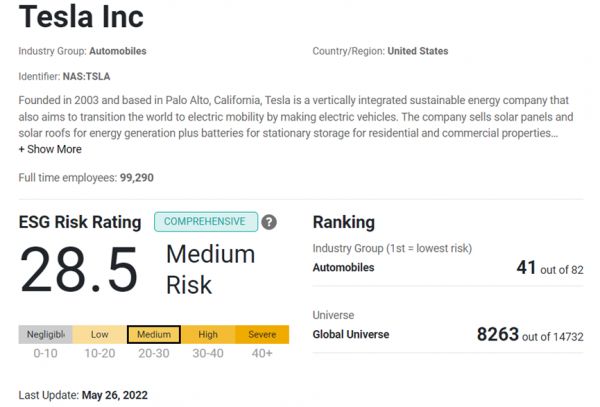Select the Severe risk color segment
The height and width of the screenshot is (407, 600).
262,334
